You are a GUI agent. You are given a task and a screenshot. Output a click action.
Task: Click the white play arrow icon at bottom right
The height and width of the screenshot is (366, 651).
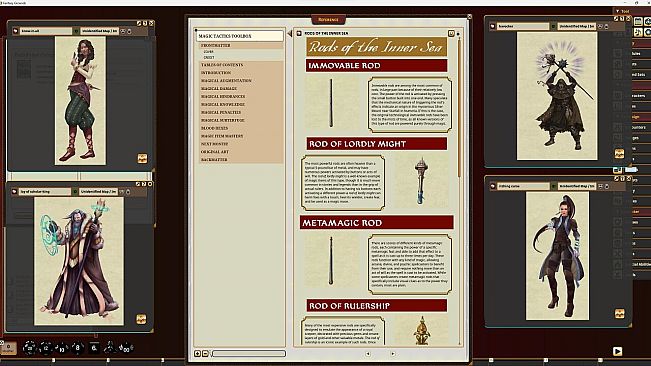click(617, 351)
